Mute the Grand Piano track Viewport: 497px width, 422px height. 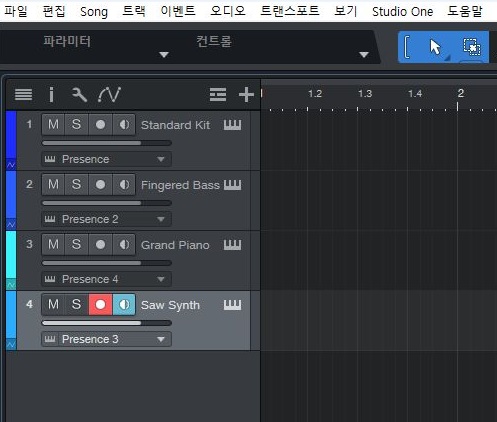pos(53,244)
